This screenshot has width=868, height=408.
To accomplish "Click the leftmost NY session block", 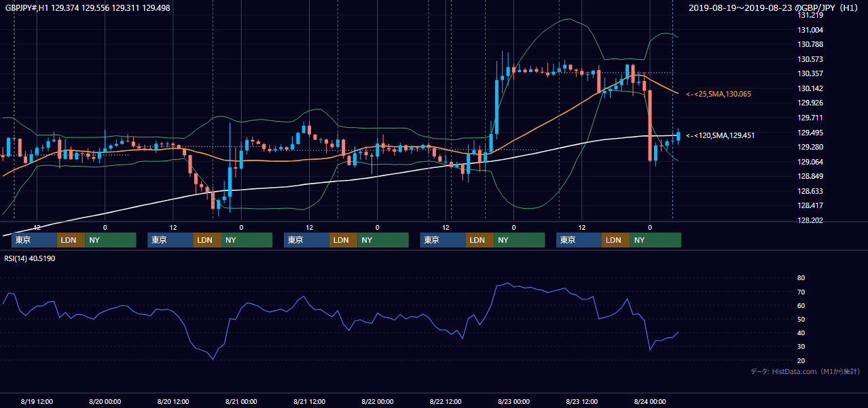I will pos(111,240).
